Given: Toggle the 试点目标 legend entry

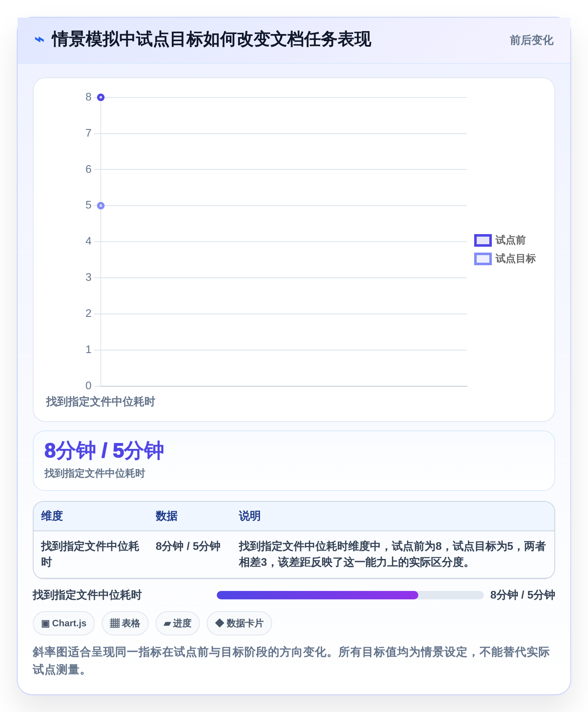Looking at the screenshot, I should (505, 259).
